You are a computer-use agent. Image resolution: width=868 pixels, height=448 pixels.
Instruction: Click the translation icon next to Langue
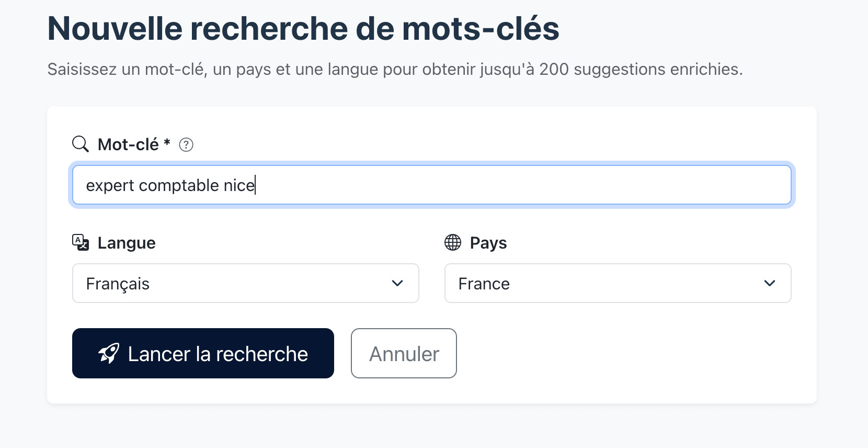[x=81, y=242]
